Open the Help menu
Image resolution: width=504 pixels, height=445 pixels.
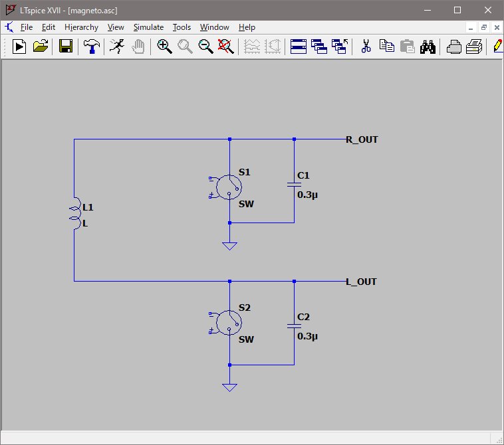tap(247, 27)
